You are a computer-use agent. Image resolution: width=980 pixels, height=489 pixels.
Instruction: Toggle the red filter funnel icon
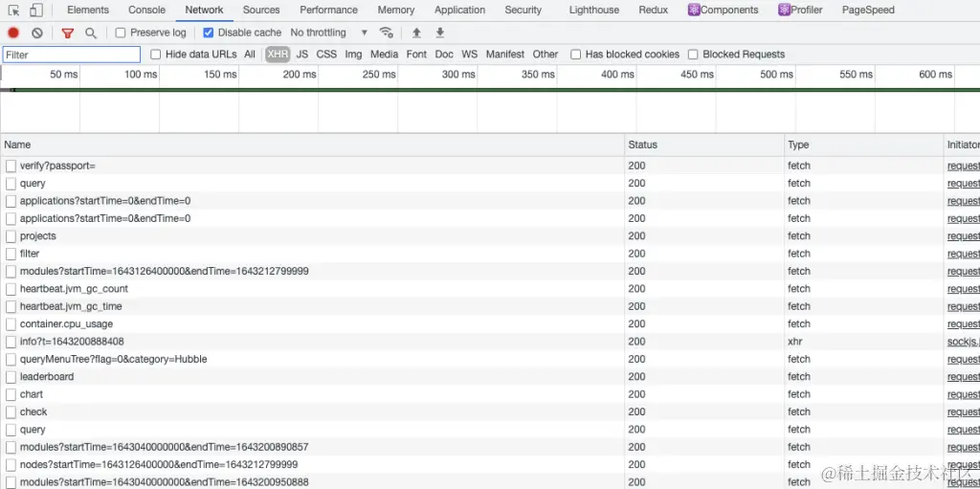click(68, 33)
